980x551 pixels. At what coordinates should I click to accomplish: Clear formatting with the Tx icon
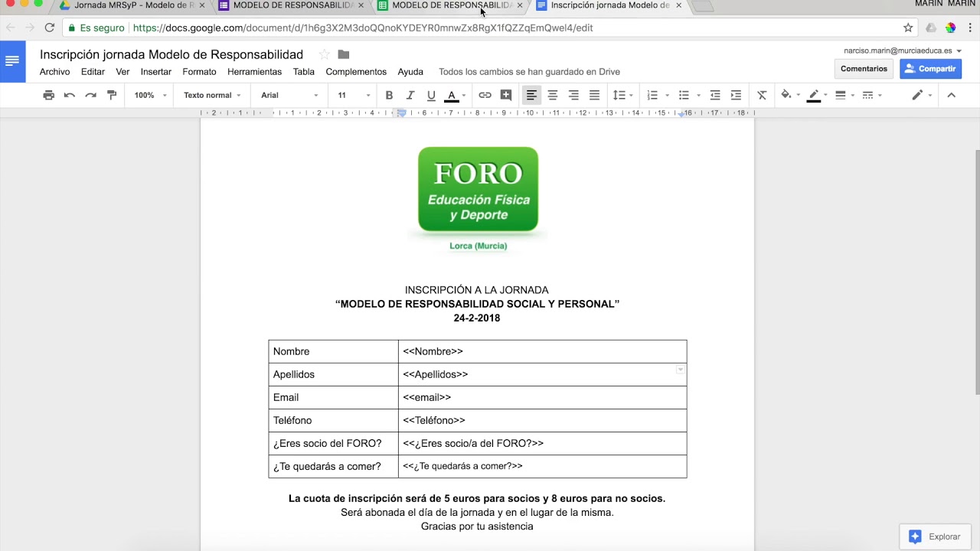tap(762, 95)
